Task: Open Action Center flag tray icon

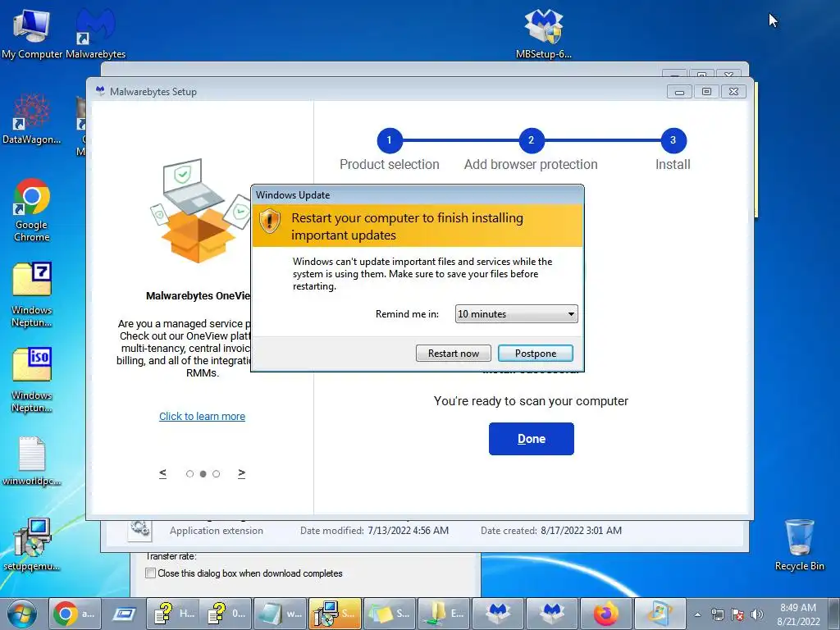Action: coord(737,614)
